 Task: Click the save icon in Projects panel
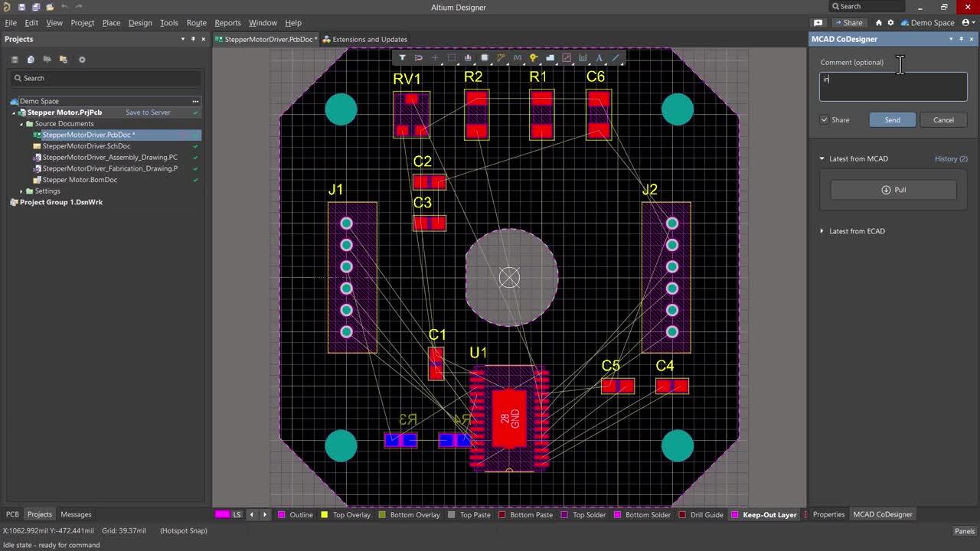click(x=15, y=60)
